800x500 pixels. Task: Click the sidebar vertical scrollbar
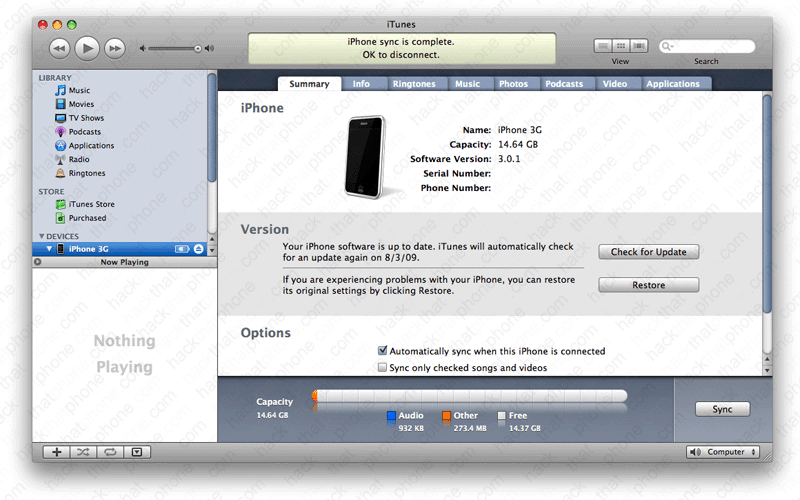[212, 128]
